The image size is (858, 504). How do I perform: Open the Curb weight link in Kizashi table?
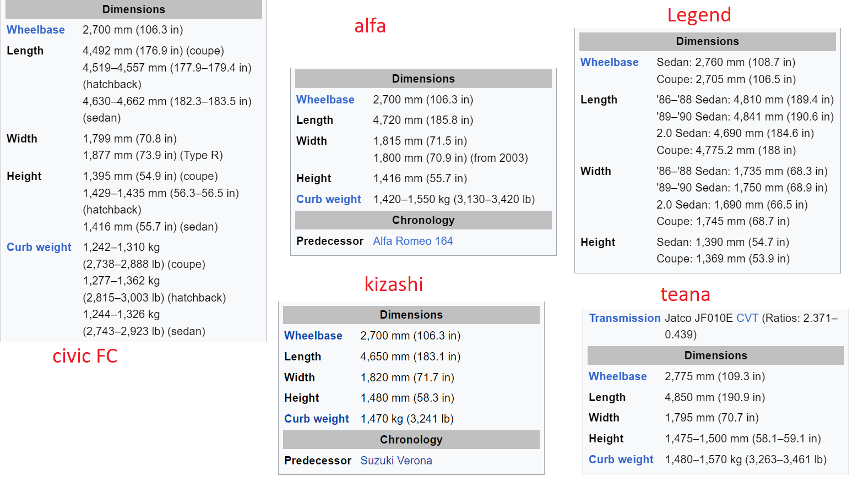[317, 419]
